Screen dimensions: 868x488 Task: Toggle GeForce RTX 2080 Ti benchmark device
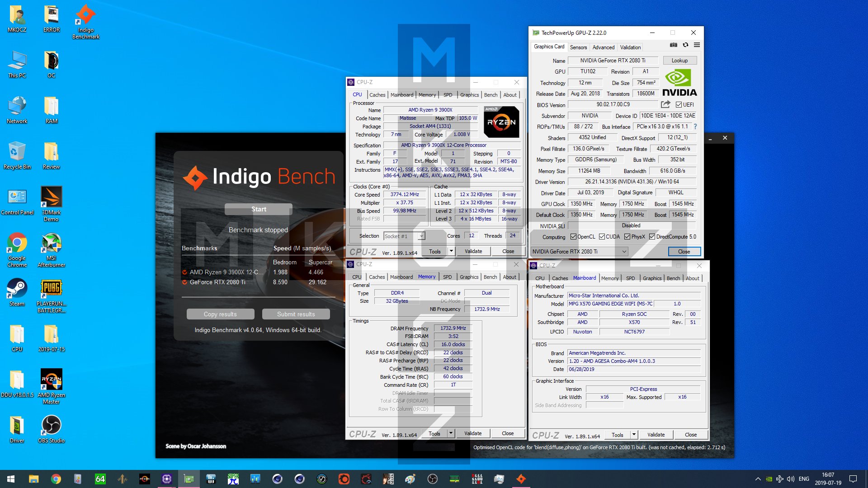coord(184,282)
